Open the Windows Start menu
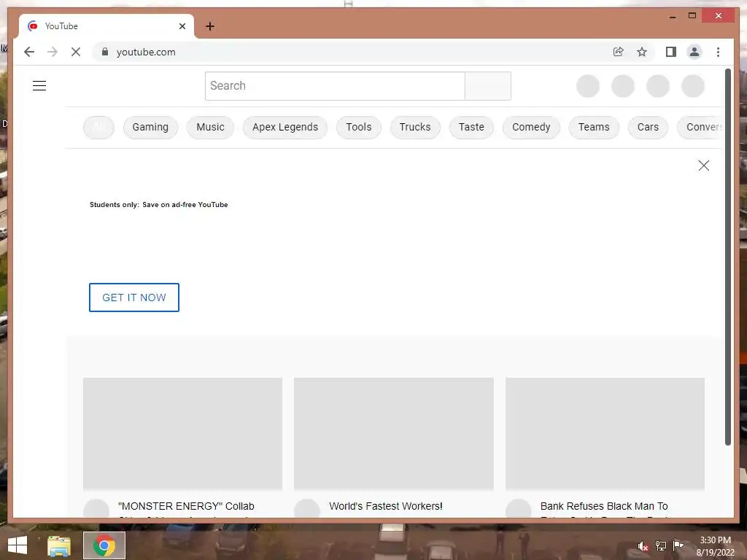This screenshot has width=747, height=560. [x=18, y=545]
